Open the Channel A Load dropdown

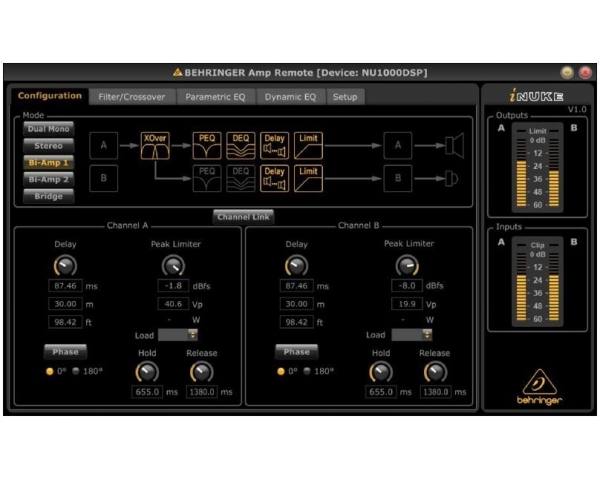(x=178, y=335)
